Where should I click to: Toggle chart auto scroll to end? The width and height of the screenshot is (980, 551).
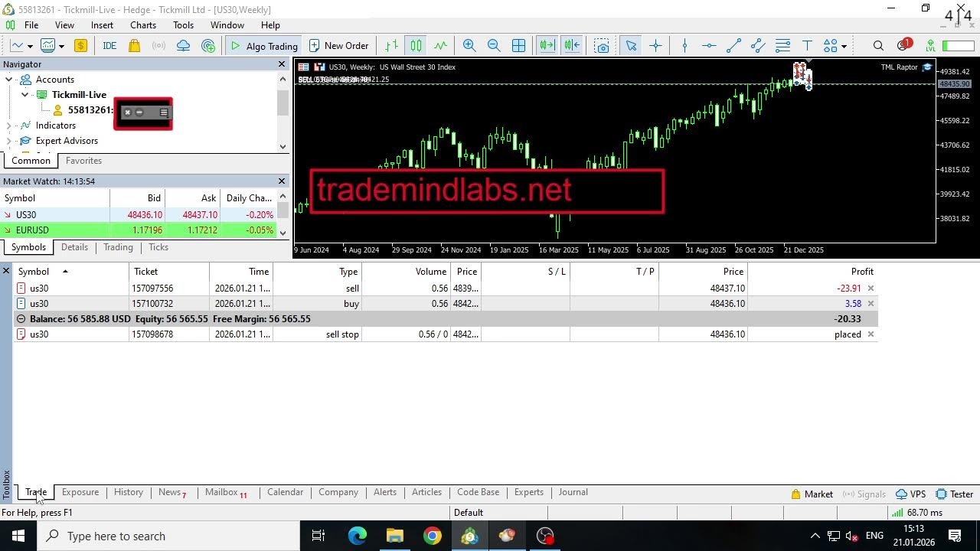547,46
